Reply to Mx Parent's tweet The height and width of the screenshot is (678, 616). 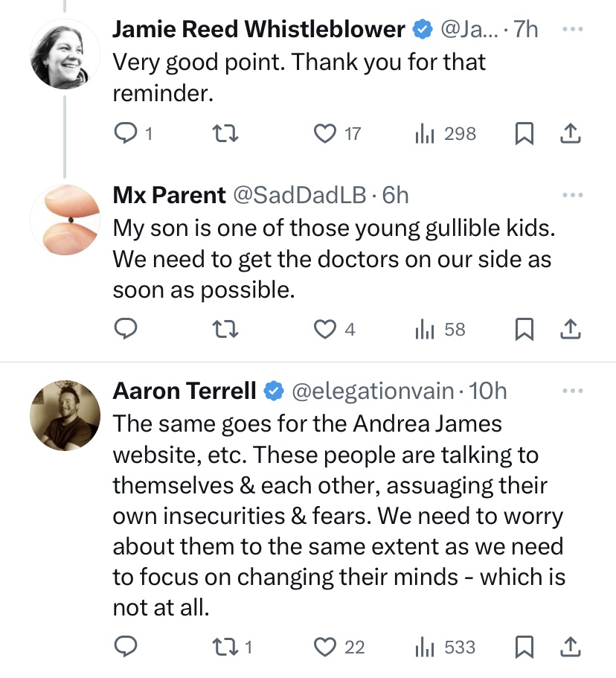(x=126, y=329)
